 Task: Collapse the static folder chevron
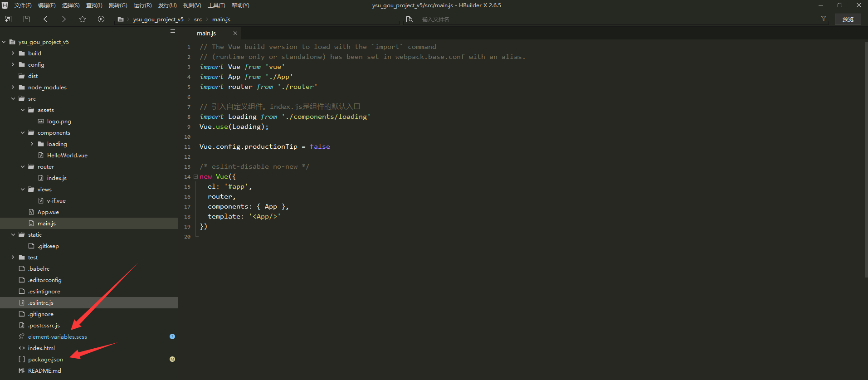tap(13, 234)
